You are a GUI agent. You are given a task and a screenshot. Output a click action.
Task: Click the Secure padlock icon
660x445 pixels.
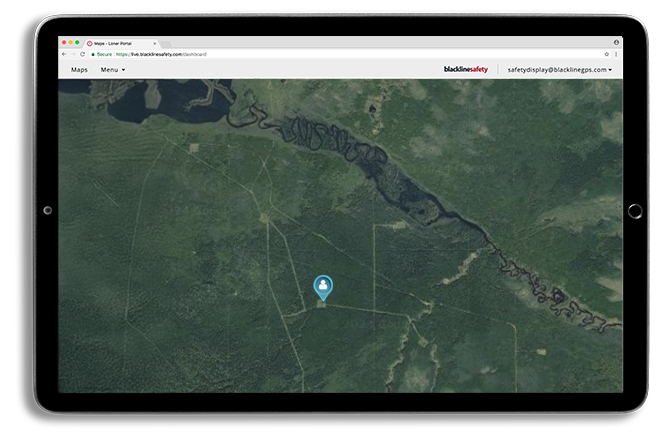94,54
